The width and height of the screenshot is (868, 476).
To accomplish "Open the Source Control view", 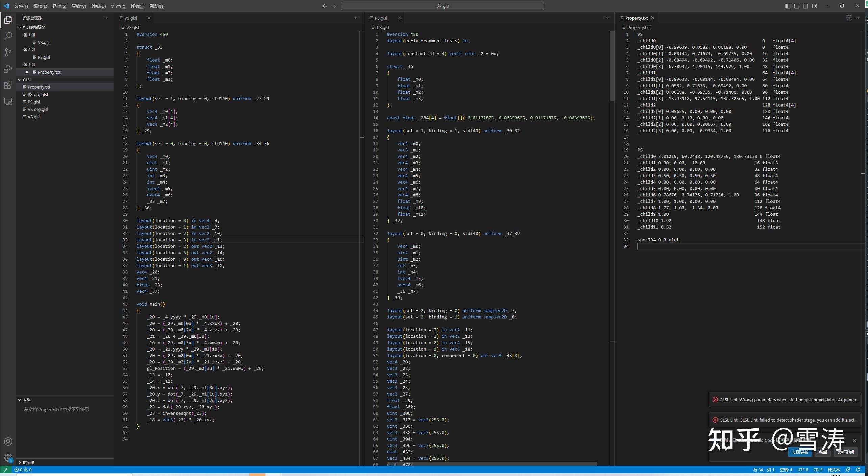I will tap(8, 52).
